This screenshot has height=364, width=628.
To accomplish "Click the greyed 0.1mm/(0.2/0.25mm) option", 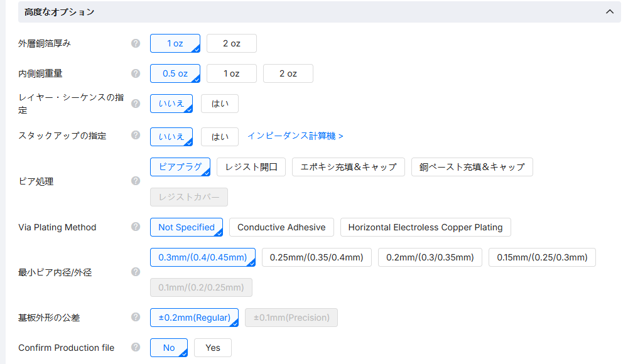I will pyautogui.click(x=201, y=287).
